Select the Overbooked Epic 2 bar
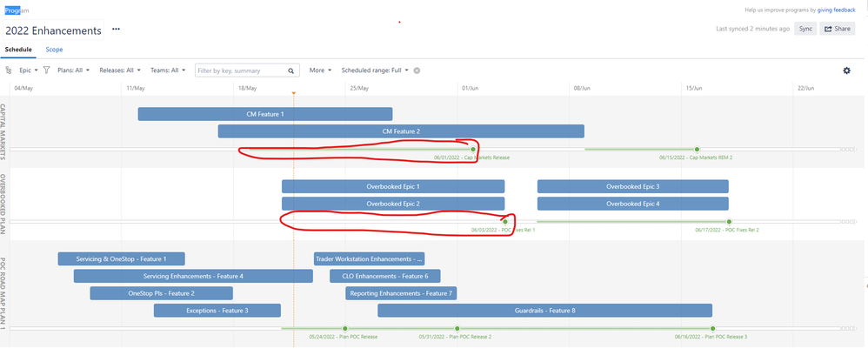The image size is (868, 362). click(x=393, y=204)
